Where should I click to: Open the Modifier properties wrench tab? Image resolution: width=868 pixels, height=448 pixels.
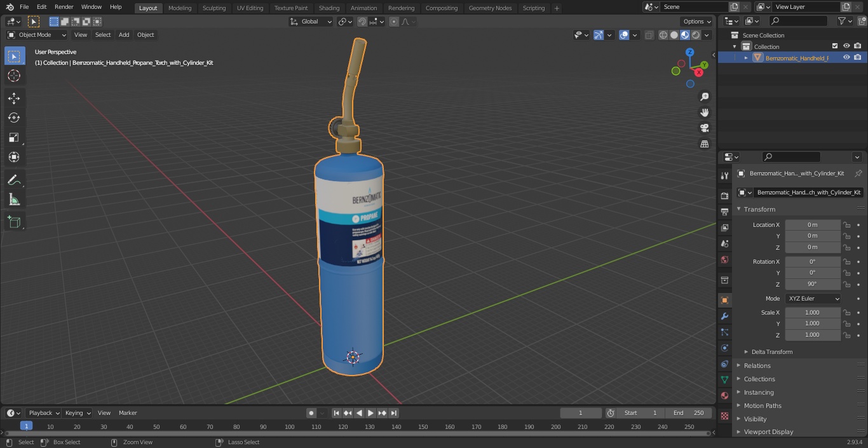click(724, 316)
